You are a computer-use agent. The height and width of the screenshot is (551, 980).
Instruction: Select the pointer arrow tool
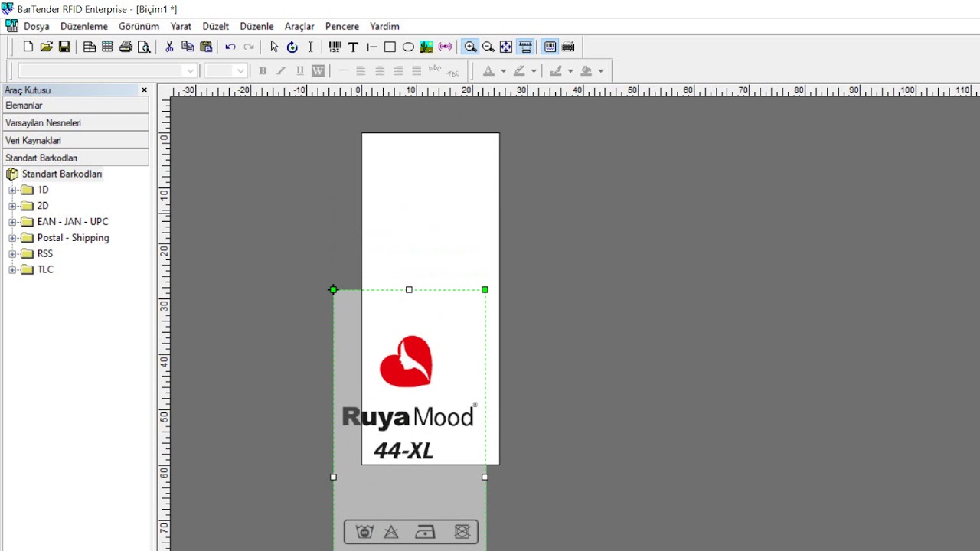click(274, 47)
